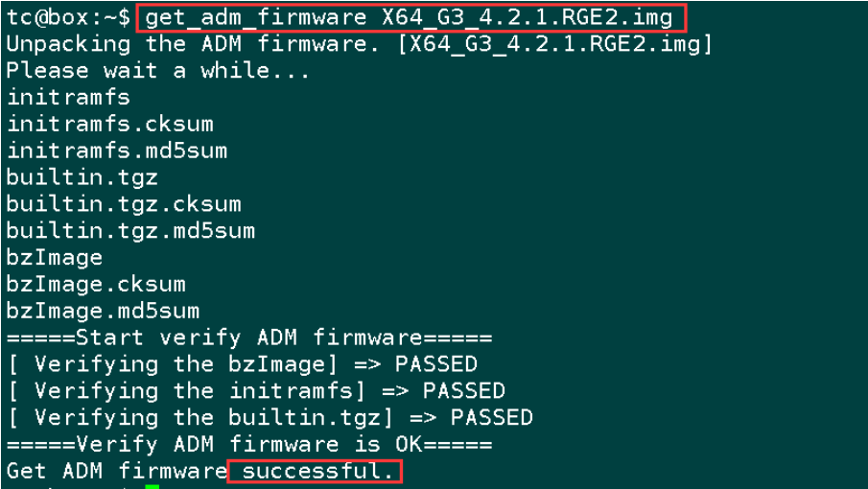This screenshot has width=868, height=489.
Task: Click the 'Unpacking the ADM firmware' line
Action: click(360, 44)
